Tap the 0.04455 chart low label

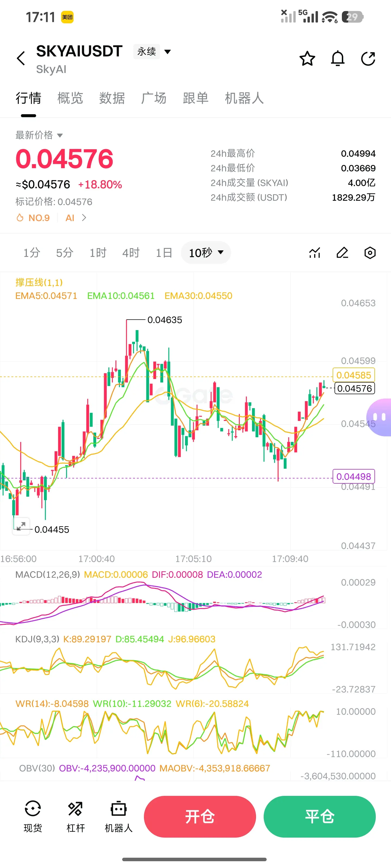[x=52, y=530]
